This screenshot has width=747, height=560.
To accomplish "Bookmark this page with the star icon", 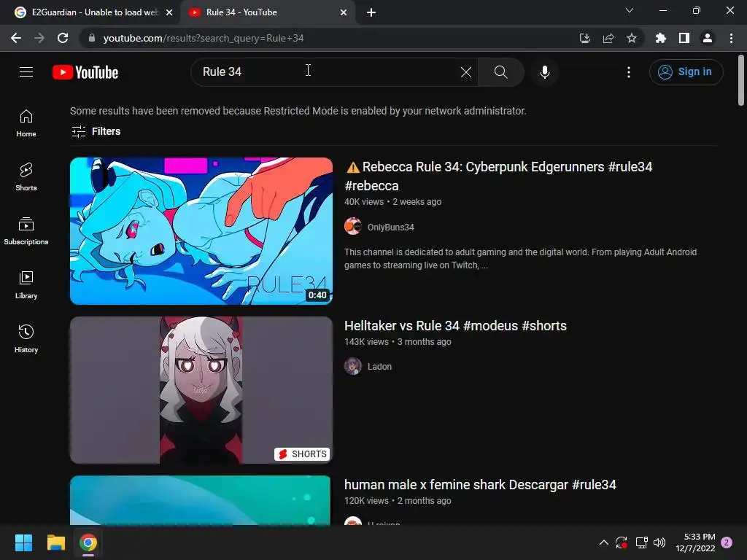I will tap(632, 38).
